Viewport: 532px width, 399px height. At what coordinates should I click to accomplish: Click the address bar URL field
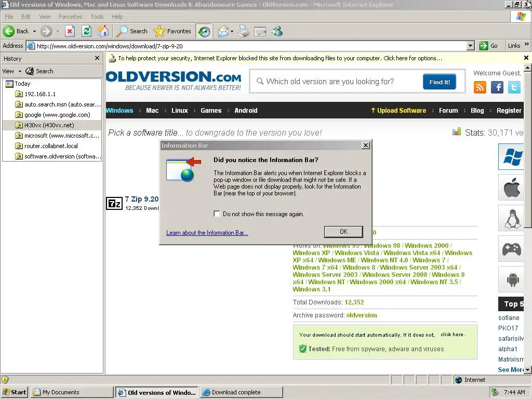246,46
